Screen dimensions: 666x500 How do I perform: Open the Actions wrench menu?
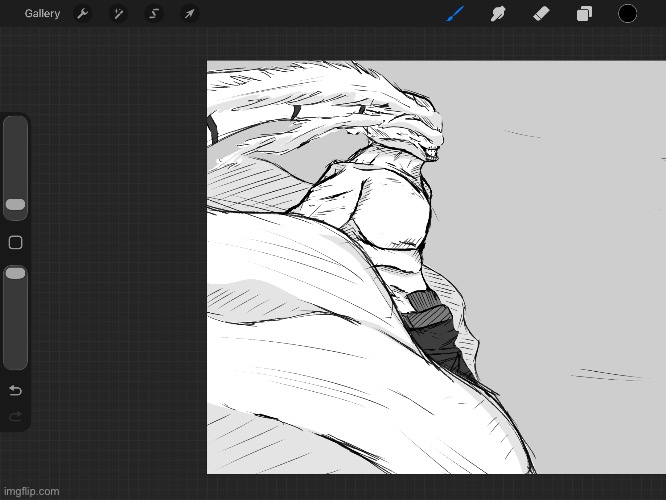pyautogui.click(x=83, y=14)
